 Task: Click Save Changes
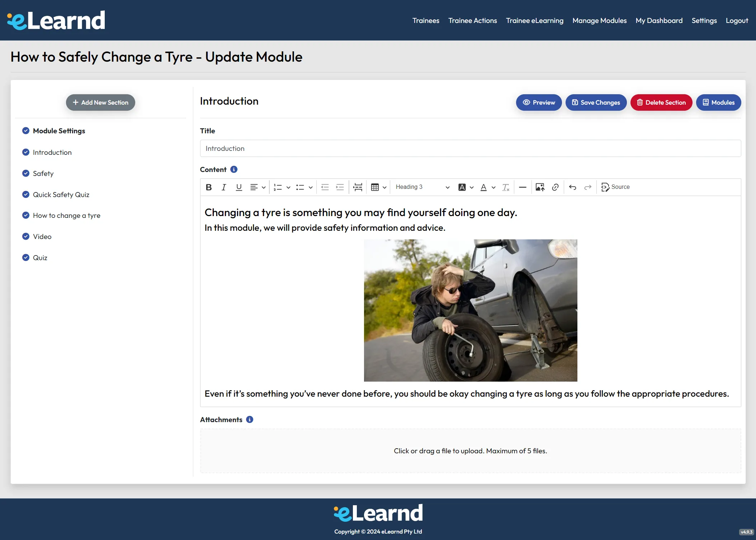pyautogui.click(x=596, y=102)
